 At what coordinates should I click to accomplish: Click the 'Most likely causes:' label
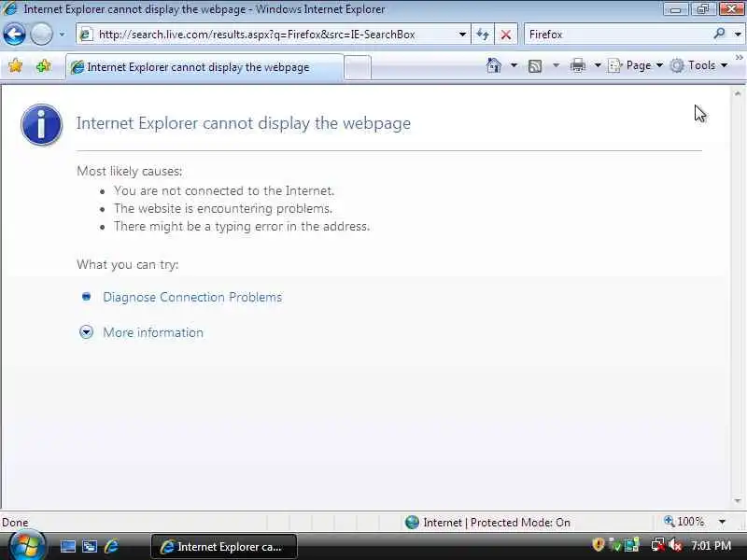pos(130,171)
